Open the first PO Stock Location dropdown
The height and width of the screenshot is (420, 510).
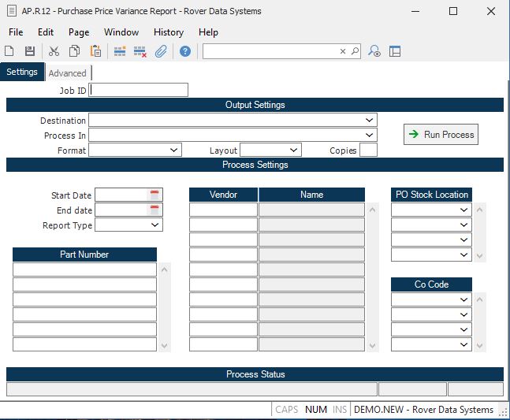[464, 210]
